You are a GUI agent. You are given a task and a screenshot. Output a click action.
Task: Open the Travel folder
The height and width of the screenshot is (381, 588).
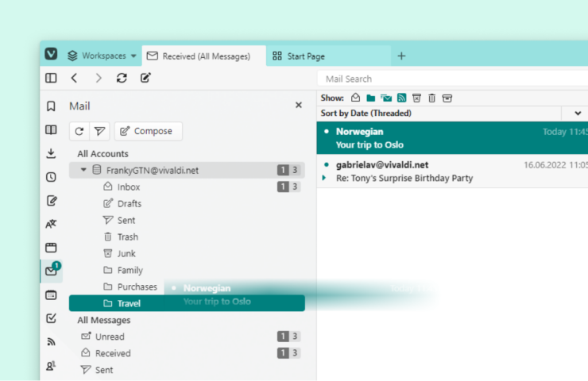(187, 303)
